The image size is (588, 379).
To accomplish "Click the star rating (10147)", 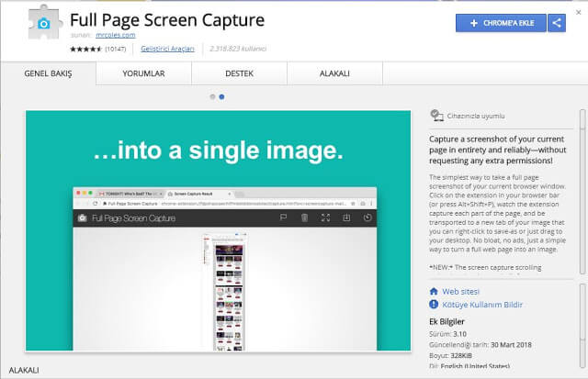I will (98, 49).
